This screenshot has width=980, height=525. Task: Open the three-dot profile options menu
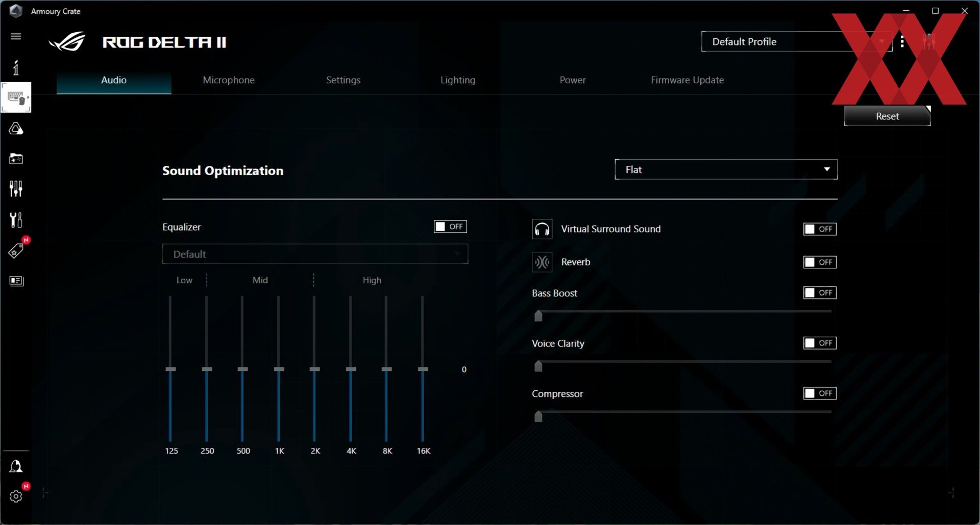point(902,41)
